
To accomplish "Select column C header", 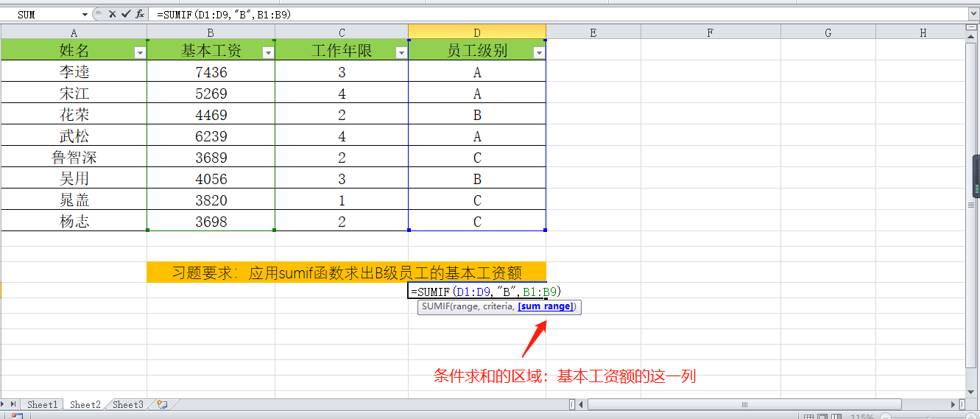I will tap(342, 32).
